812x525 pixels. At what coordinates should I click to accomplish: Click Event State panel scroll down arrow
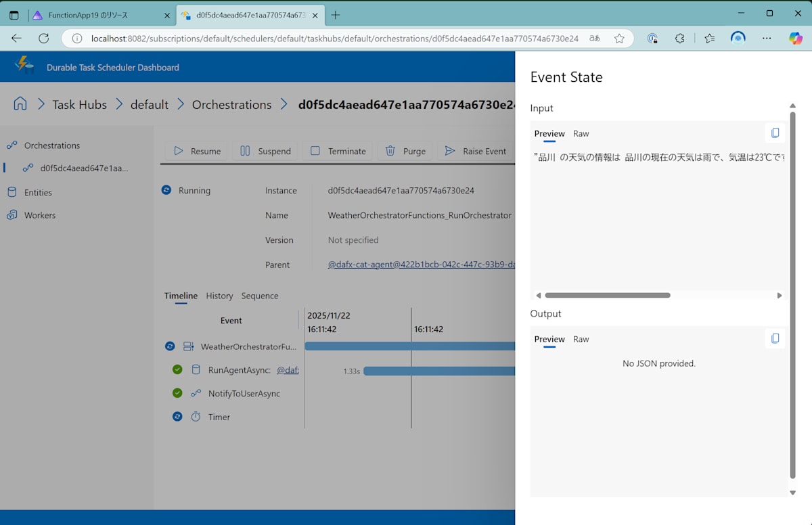[793, 493]
